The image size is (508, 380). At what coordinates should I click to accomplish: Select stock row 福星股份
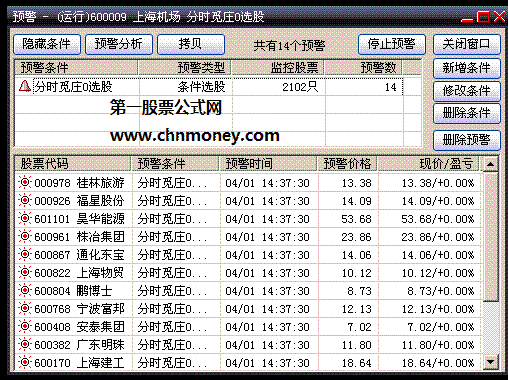point(249,201)
